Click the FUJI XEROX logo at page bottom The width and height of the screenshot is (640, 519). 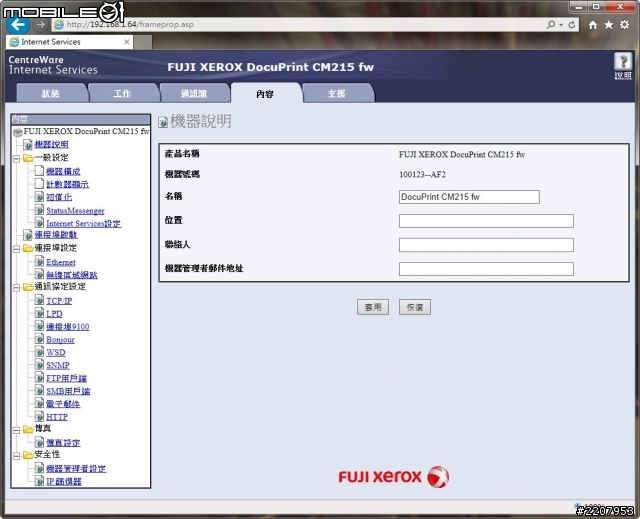pyautogui.click(x=393, y=477)
